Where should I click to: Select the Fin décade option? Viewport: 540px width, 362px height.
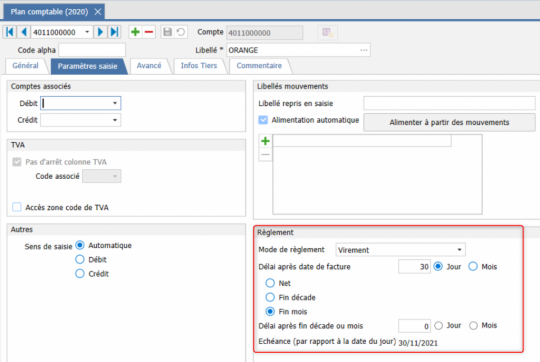coord(270,297)
